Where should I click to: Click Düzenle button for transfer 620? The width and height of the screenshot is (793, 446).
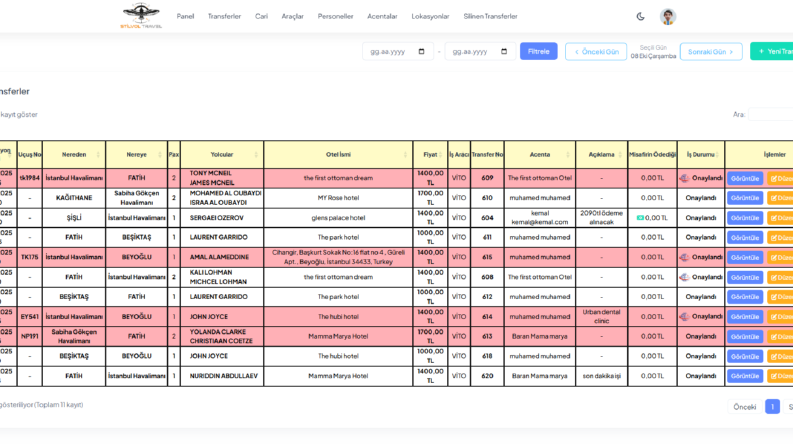click(780, 376)
